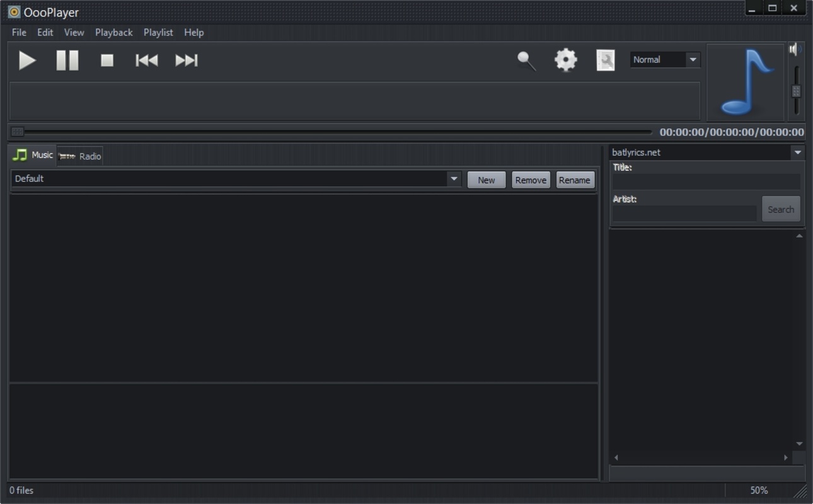Open settings via the gear icon
The height and width of the screenshot is (504, 813).
tap(565, 60)
